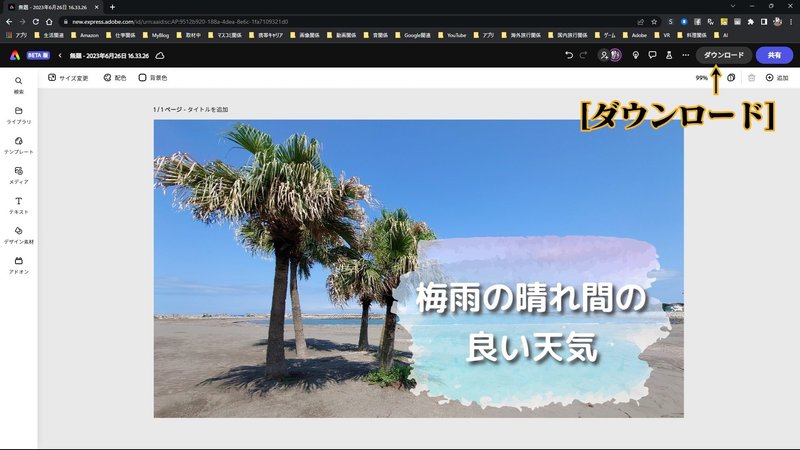800x450 pixels.
Task: Open the 99% zoom level control
Action: [x=702, y=78]
